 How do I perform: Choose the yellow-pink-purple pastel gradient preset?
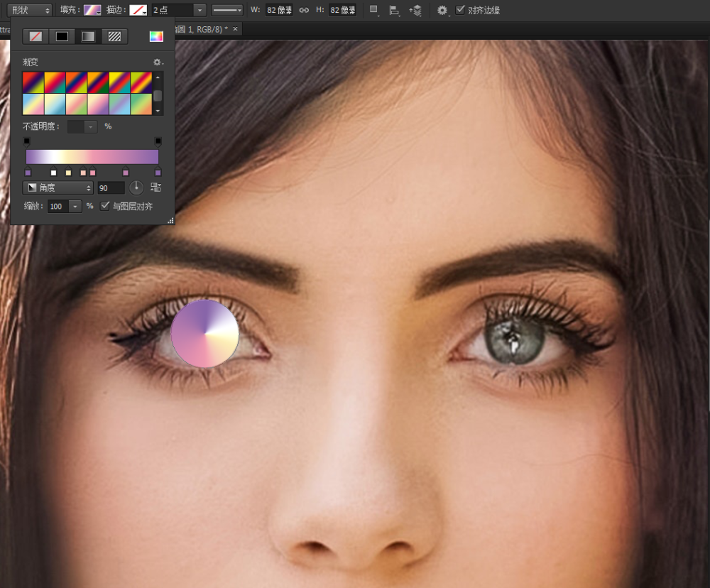click(98, 104)
